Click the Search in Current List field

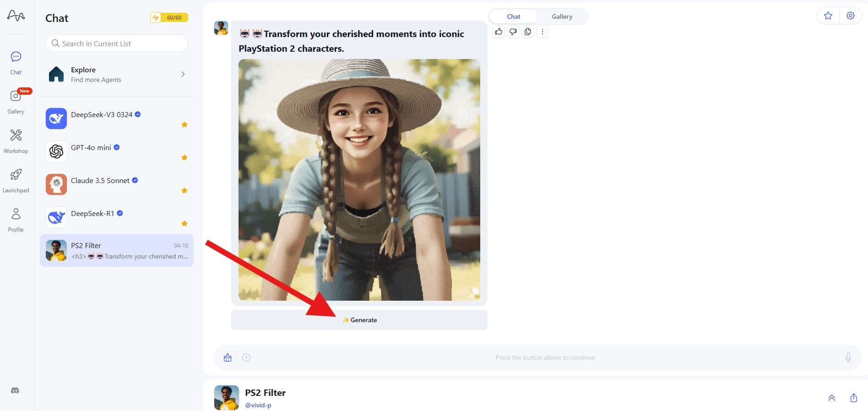point(117,43)
